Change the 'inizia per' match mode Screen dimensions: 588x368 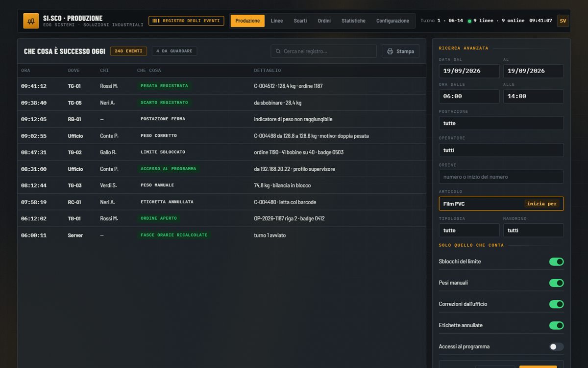pyautogui.click(x=542, y=204)
